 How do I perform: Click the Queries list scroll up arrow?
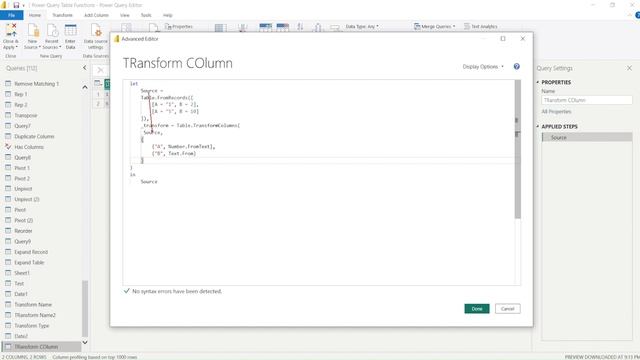85,87
